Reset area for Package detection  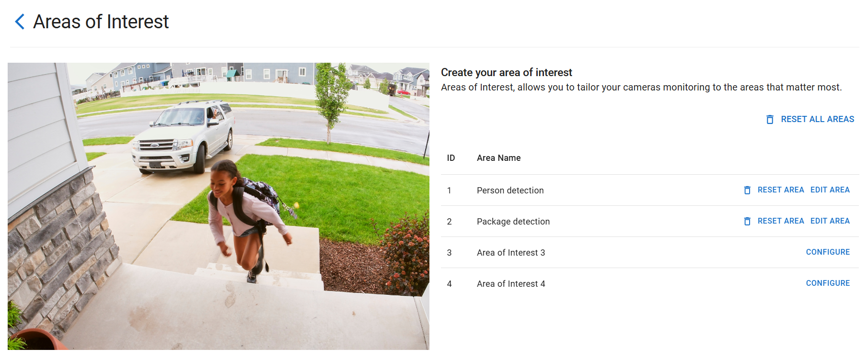click(781, 221)
